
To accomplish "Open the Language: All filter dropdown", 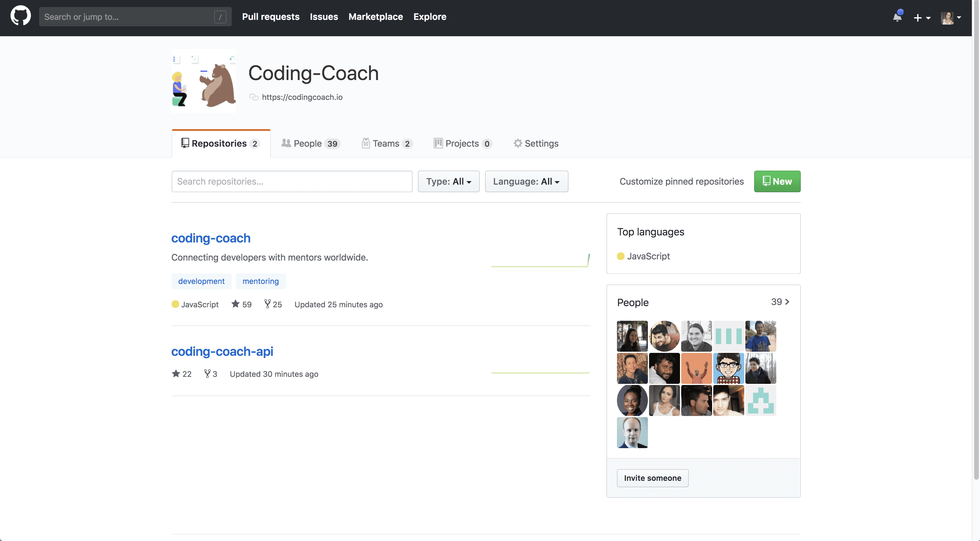I will point(526,181).
